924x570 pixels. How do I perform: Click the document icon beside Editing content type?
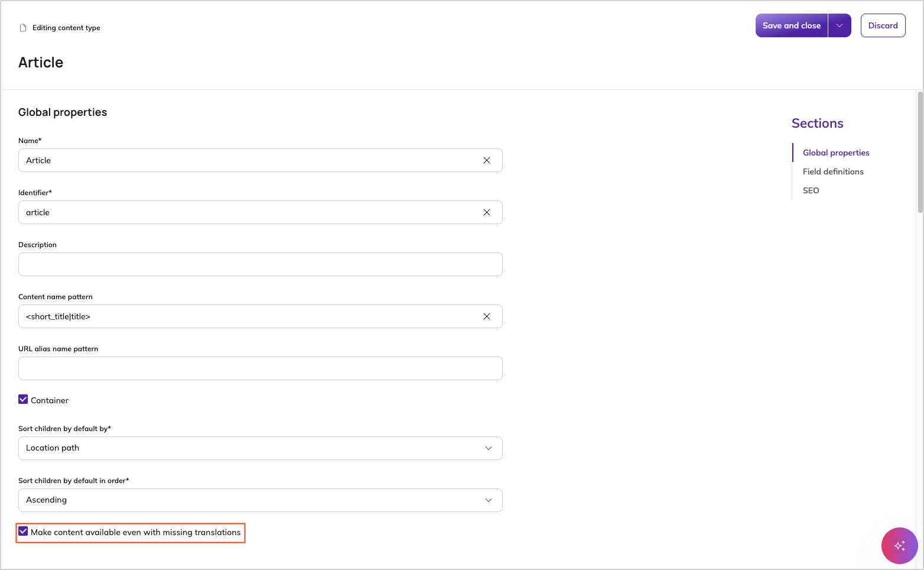click(23, 28)
